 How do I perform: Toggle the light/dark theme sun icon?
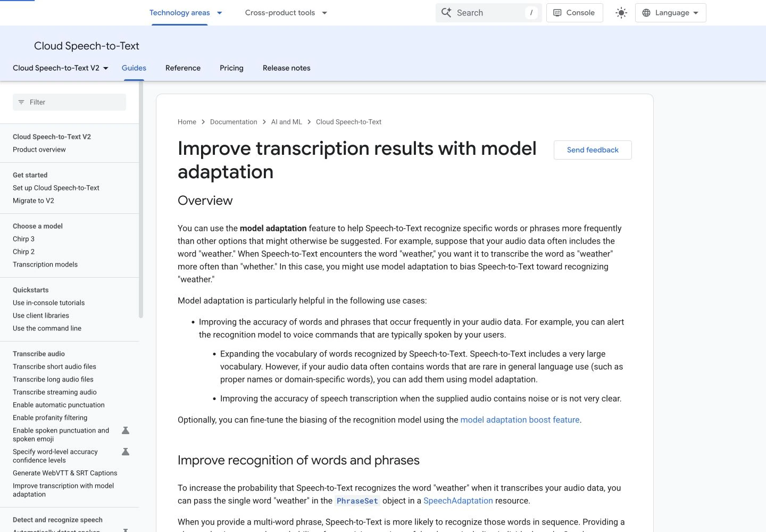point(621,13)
